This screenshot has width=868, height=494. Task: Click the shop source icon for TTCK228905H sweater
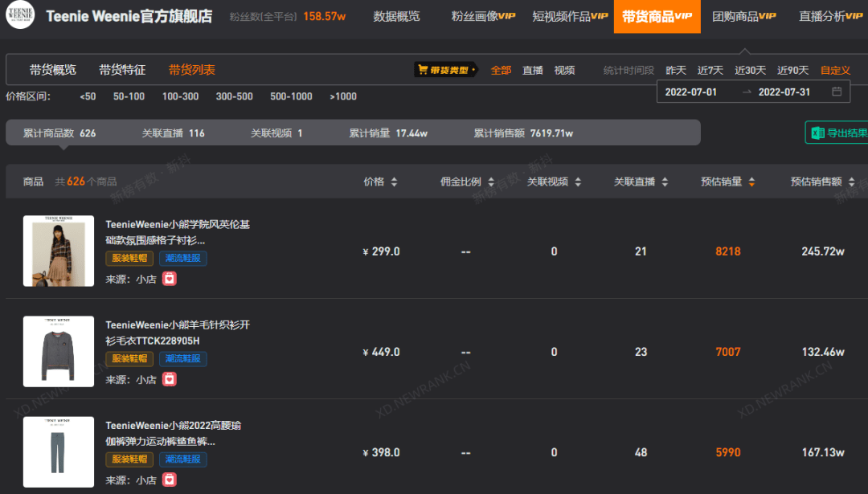tap(170, 379)
